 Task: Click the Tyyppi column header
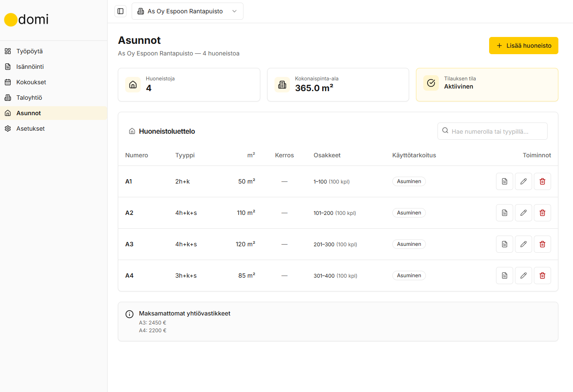pos(185,155)
